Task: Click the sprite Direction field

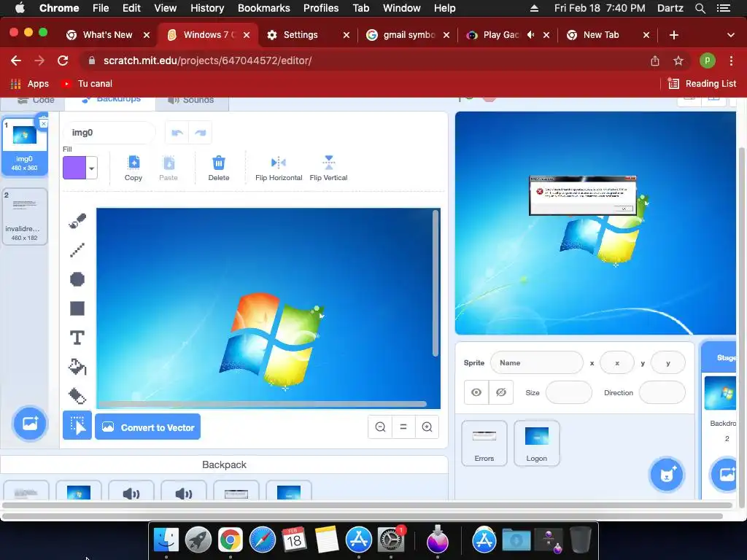Action: point(662,392)
